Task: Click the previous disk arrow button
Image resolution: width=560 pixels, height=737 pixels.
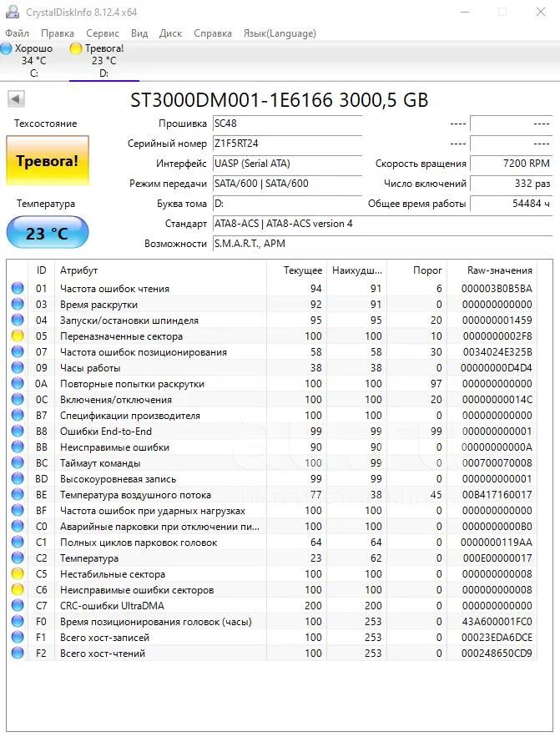Action: [16, 99]
